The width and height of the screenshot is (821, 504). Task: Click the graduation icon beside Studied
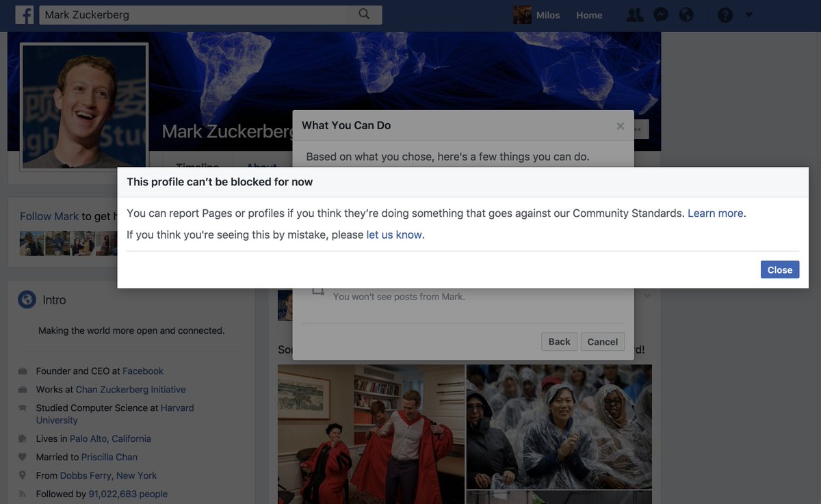point(23,408)
